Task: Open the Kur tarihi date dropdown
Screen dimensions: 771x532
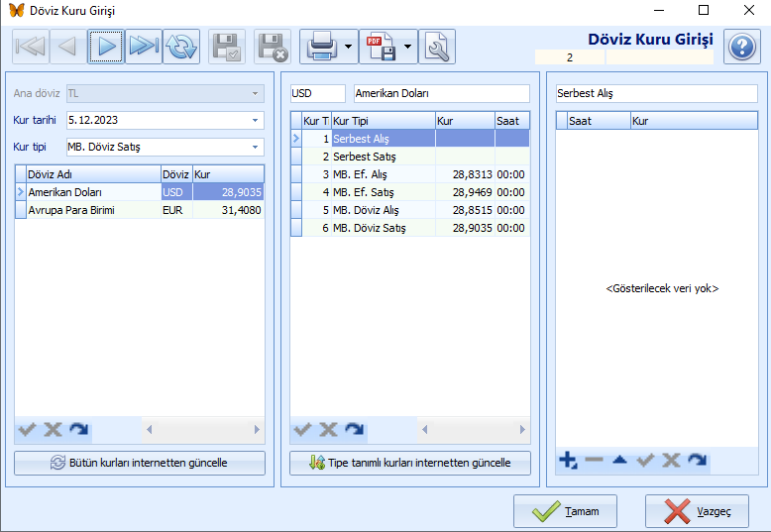Action: (256, 120)
